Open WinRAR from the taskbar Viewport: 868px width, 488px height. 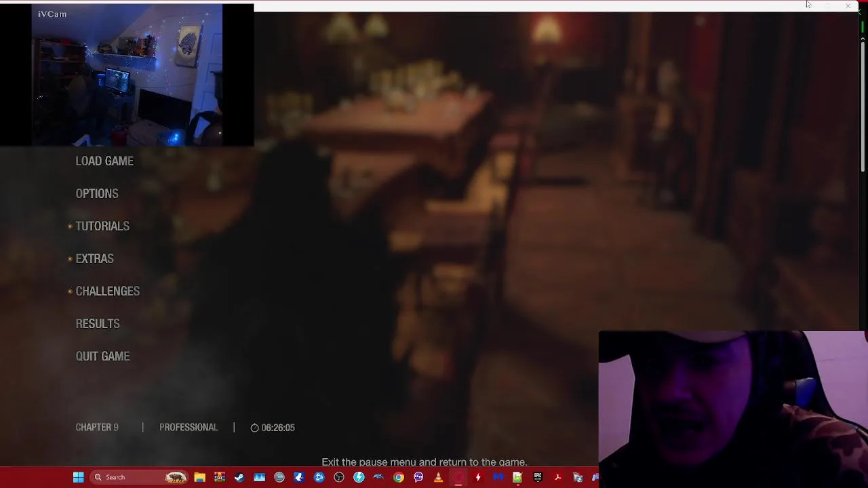[219, 477]
